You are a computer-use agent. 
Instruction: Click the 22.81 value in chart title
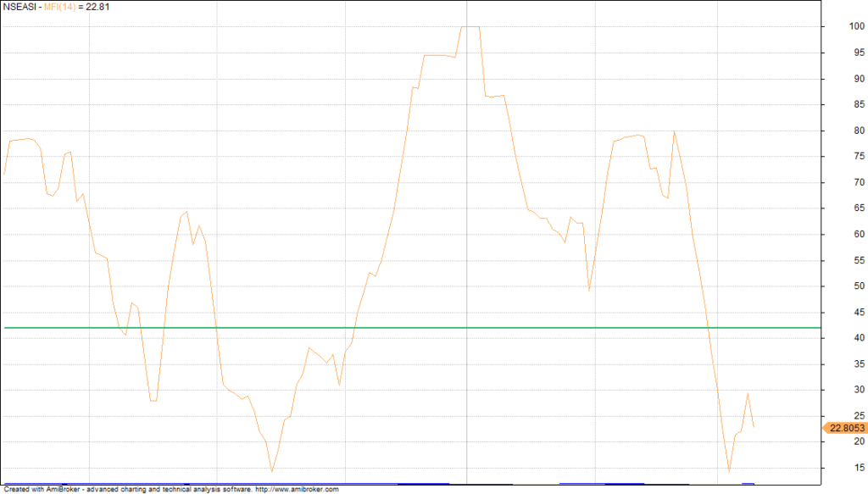(98, 7)
